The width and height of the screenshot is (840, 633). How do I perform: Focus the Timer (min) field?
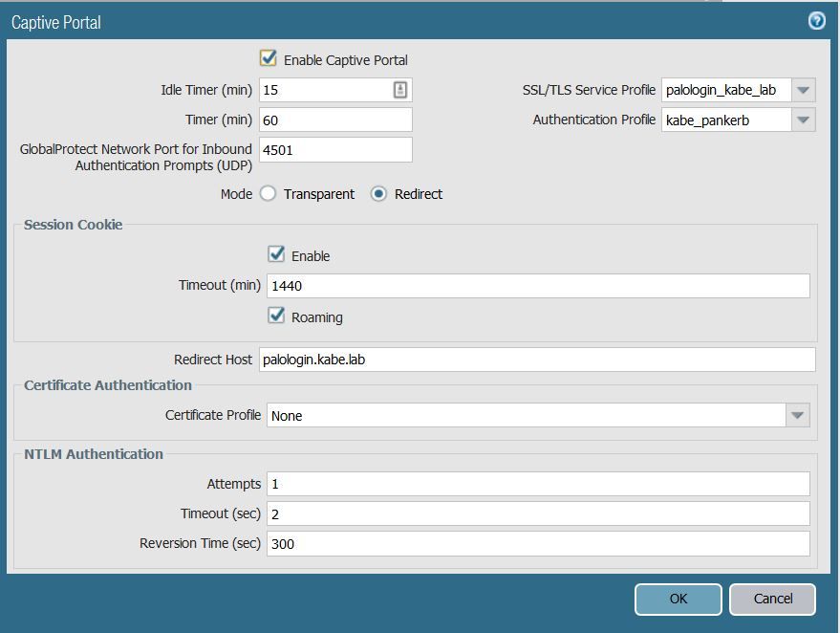coord(334,120)
